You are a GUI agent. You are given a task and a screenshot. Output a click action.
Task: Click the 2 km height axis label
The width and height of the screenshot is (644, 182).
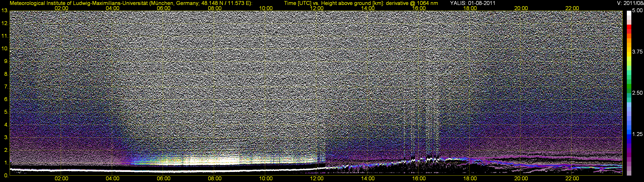6,150
